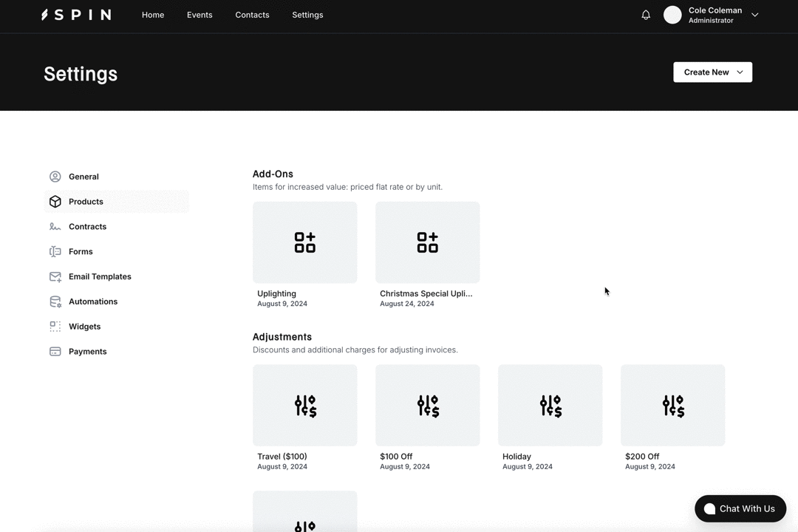Click the Products box icon in sidebar

coord(55,202)
